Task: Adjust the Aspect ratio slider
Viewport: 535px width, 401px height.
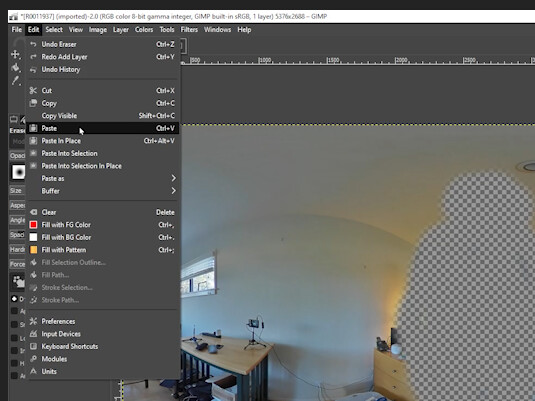Action: point(17,205)
